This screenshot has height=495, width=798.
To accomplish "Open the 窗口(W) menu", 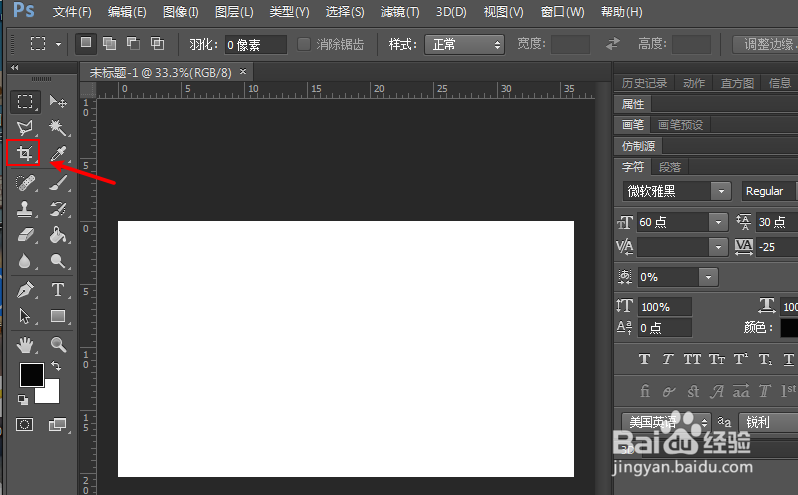I will tap(562, 12).
